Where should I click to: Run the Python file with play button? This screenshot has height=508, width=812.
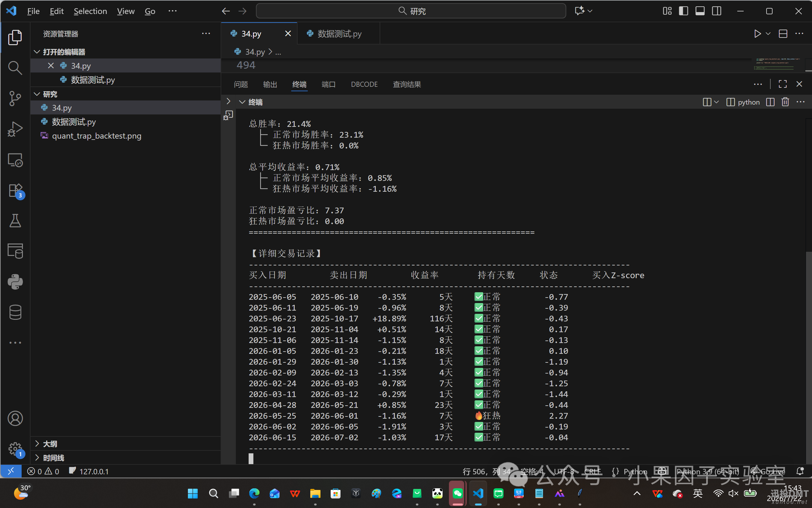[x=757, y=34]
